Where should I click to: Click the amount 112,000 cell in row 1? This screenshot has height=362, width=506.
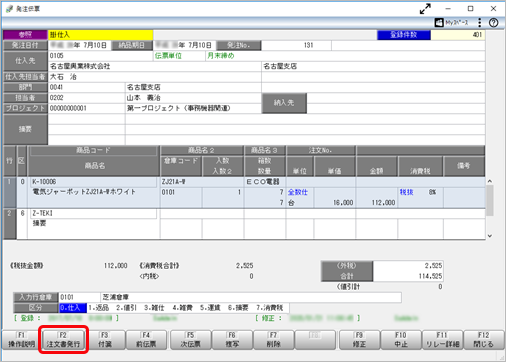coord(377,202)
